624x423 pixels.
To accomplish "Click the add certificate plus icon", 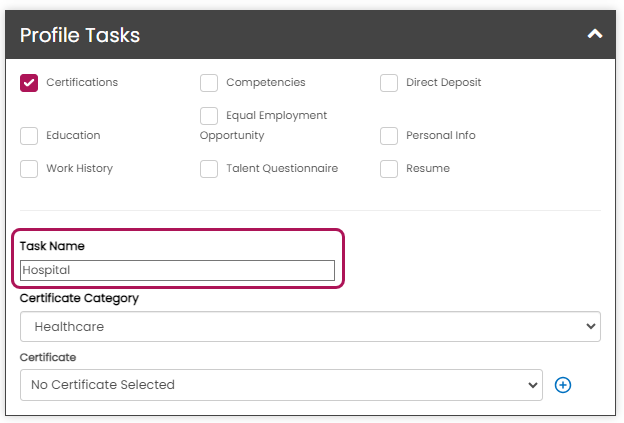I will click(x=563, y=385).
